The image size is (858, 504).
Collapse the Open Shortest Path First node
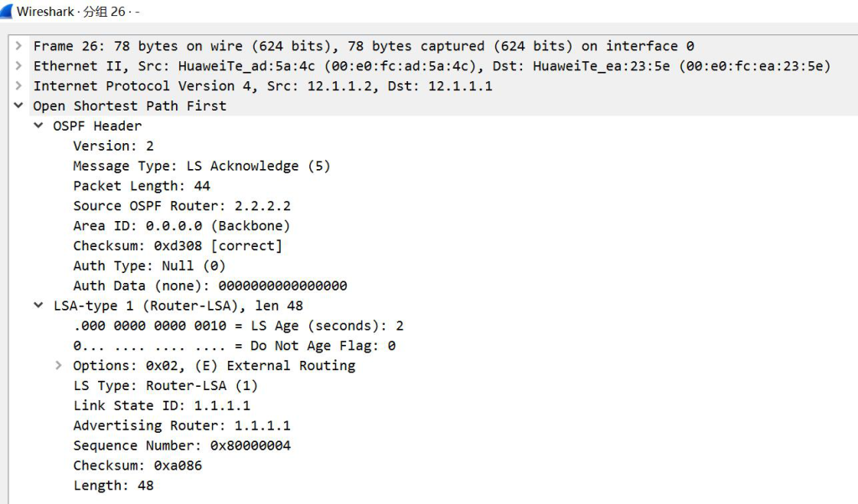tap(18, 105)
